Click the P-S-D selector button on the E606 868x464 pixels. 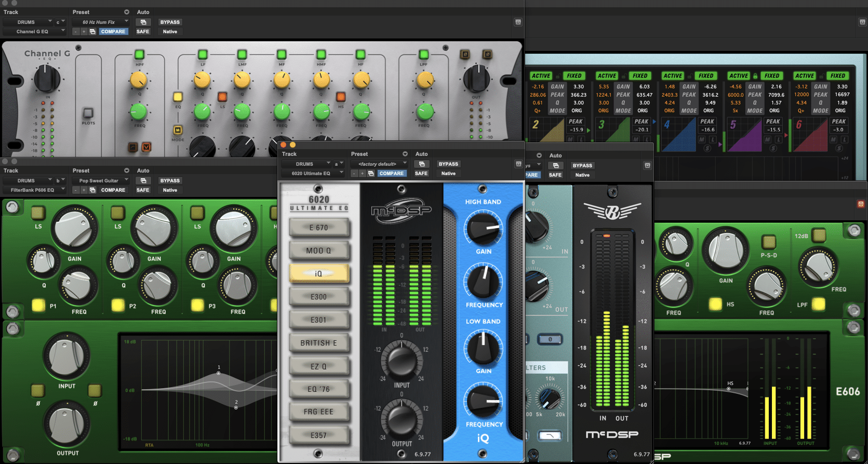[769, 241]
